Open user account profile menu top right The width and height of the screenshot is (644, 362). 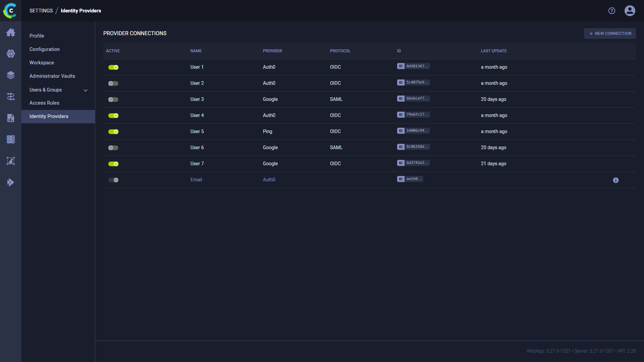630,11
